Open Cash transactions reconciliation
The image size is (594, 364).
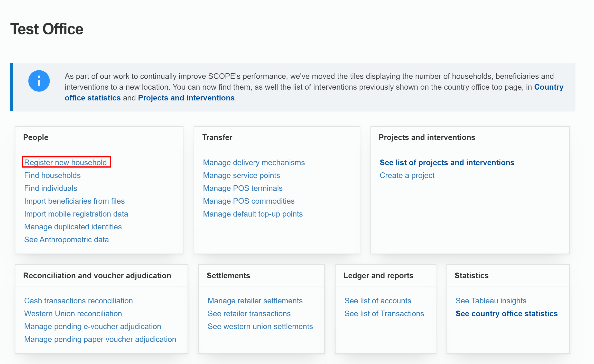click(78, 301)
